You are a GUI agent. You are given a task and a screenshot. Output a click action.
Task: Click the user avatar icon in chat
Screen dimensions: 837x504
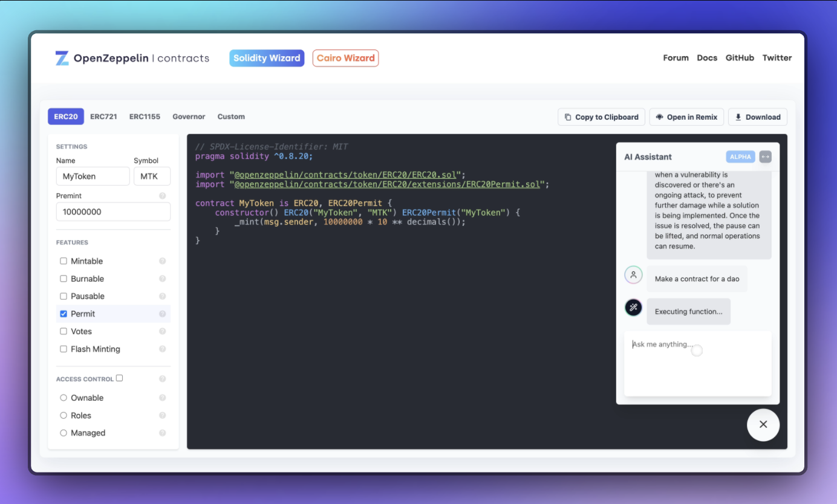pos(633,274)
